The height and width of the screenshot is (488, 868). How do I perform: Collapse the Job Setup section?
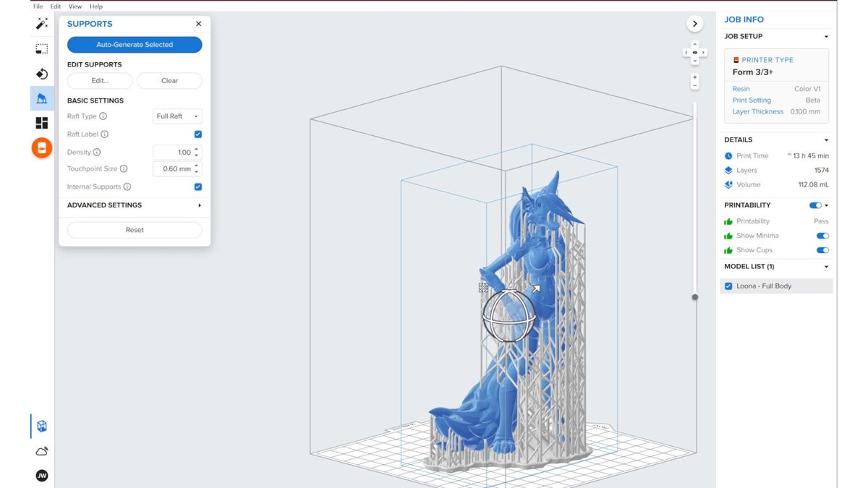click(x=825, y=36)
